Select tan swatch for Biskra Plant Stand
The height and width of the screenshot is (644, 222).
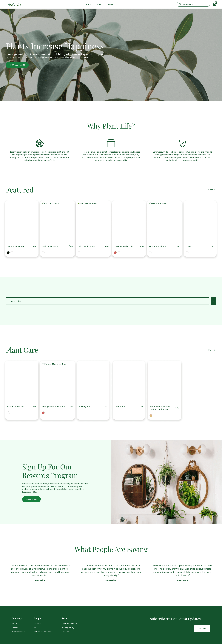151,416
